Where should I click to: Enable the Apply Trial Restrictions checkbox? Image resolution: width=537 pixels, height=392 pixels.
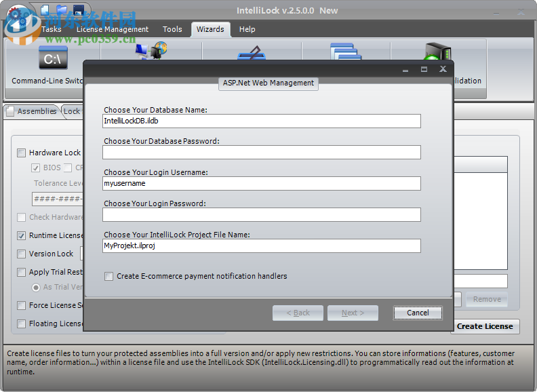21,273
